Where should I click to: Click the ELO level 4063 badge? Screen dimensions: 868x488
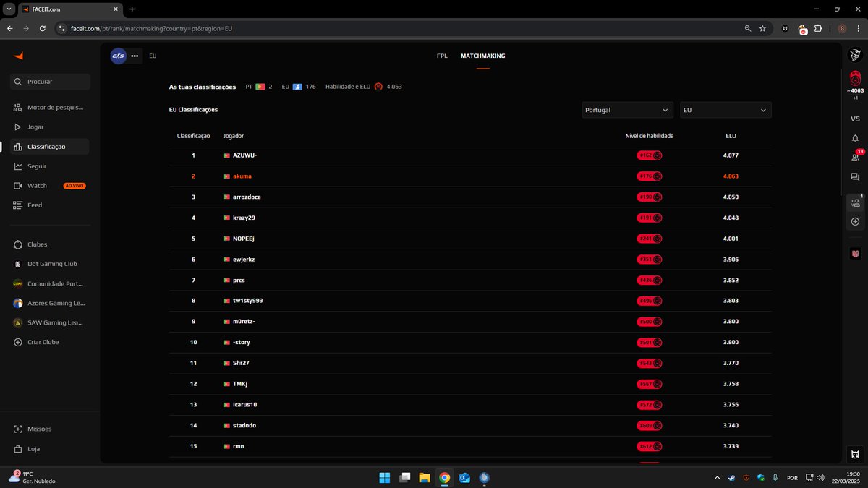coord(855,78)
